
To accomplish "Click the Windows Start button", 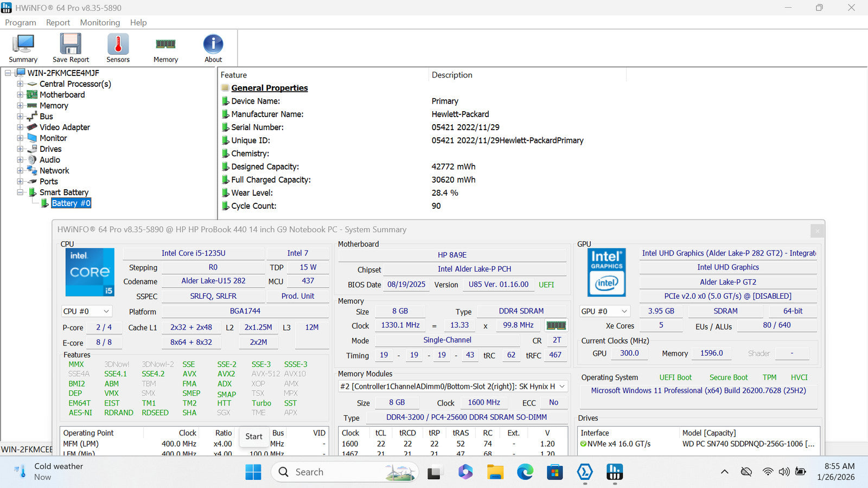I will point(253,472).
